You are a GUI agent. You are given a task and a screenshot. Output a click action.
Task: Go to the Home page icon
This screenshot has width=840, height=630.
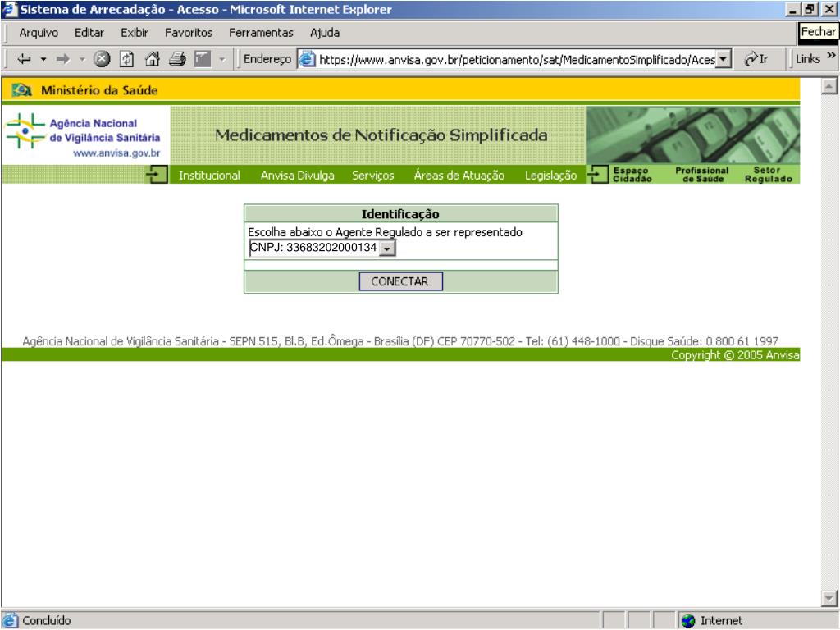(x=152, y=59)
